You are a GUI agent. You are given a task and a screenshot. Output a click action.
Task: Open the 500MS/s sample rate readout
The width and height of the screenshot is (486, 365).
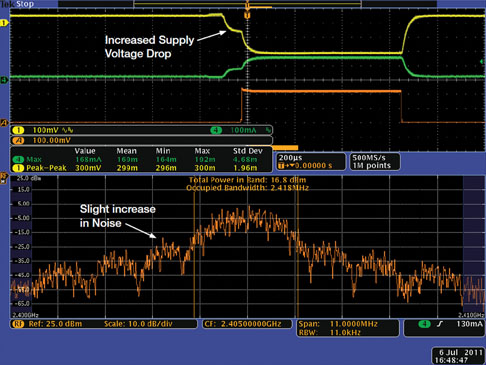375,162
